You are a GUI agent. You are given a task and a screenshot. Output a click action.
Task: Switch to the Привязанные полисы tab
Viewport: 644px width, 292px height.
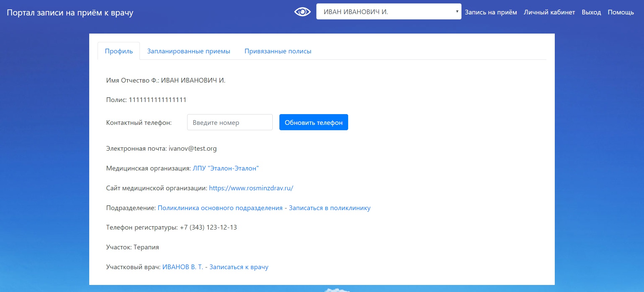pos(278,51)
